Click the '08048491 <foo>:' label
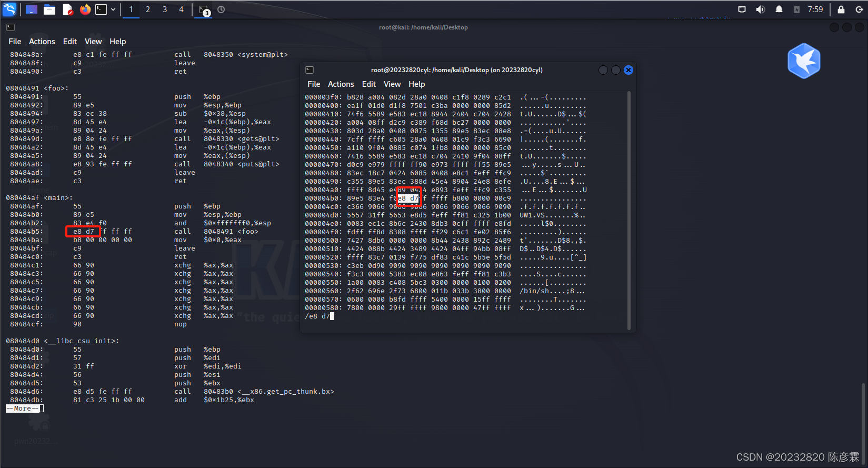Viewport: 868px width, 468px height. (x=37, y=88)
